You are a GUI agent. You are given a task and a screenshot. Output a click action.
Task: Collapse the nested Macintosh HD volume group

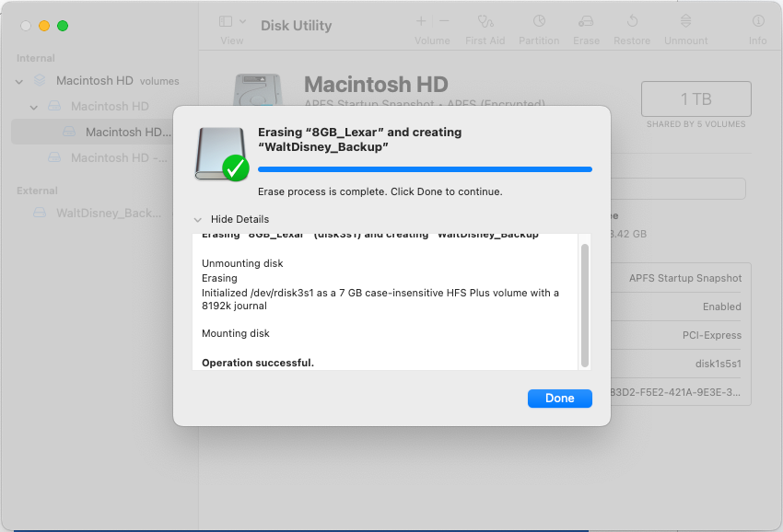pos(33,108)
